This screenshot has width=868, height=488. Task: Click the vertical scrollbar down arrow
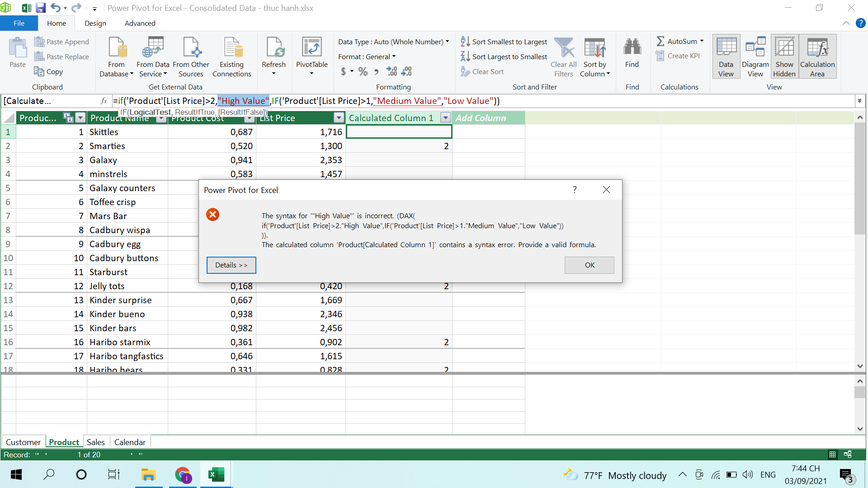coord(860,366)
